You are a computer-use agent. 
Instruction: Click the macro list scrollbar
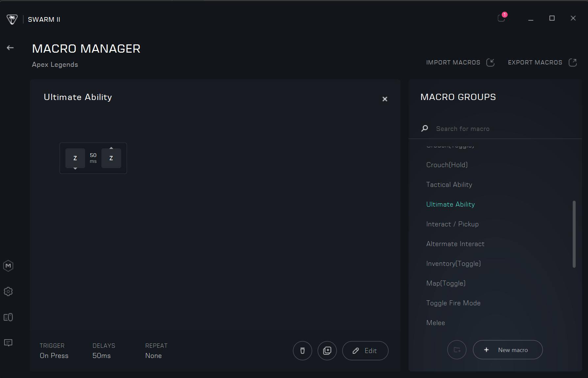(x=574, y=234)
